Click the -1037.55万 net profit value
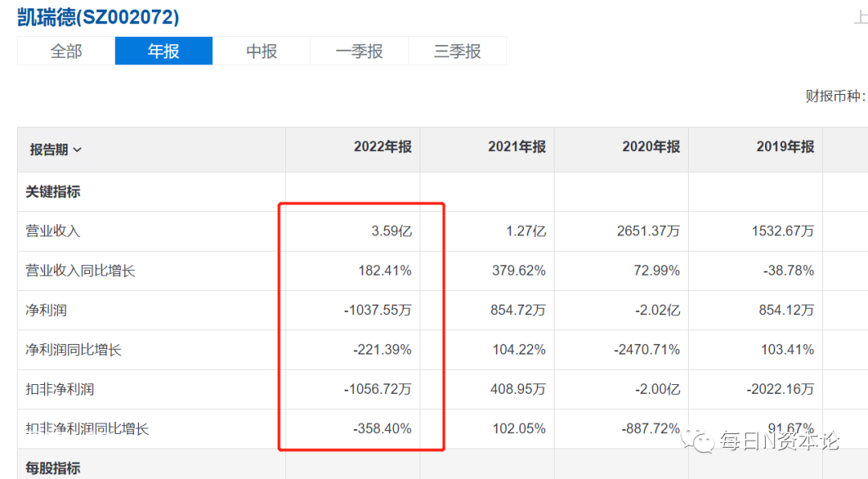 [378, 310]
